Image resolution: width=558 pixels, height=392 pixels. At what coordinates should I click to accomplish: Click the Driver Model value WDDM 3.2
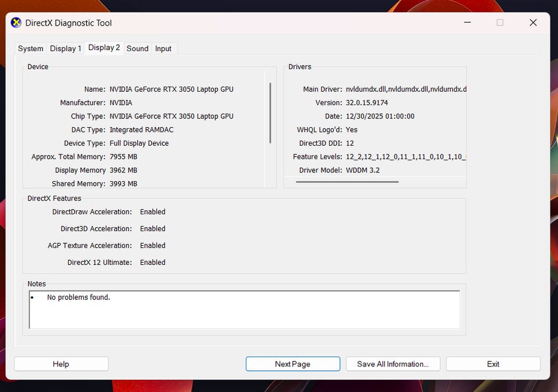pos(363,170)
